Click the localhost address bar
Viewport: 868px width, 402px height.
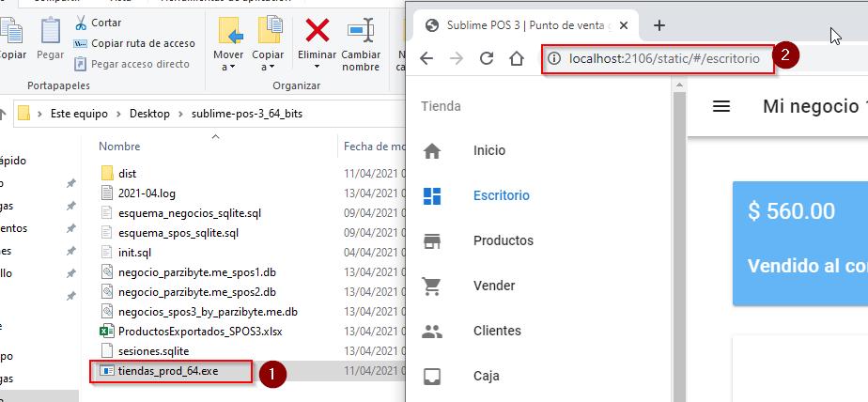click(658, 58)
